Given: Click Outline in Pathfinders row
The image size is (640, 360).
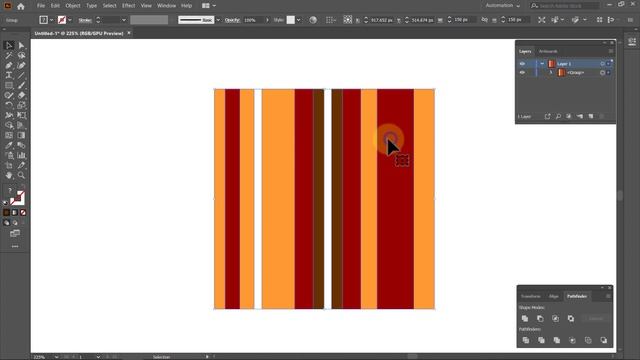Looking at the screenshot, I should (588, 340).
